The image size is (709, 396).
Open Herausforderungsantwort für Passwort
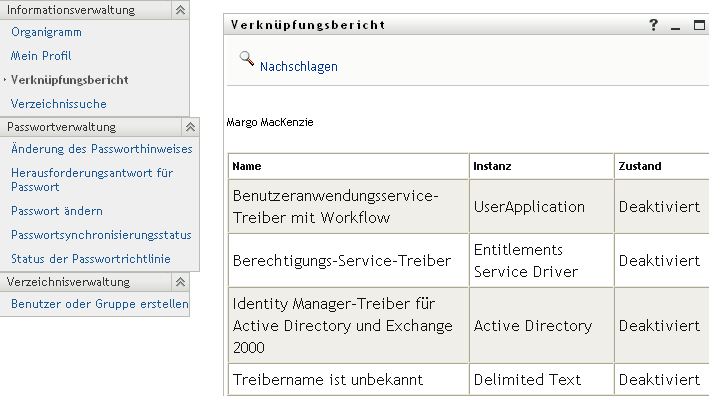click(x=92, y=180)
